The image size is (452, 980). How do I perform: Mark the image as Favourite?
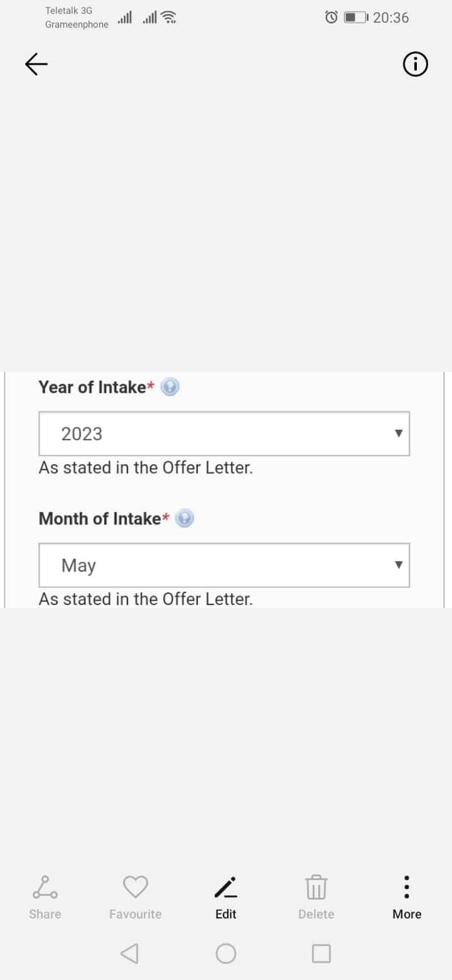[x=135, y=896]
